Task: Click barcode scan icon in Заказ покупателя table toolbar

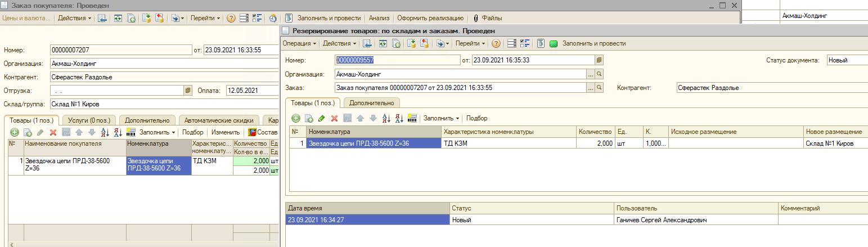Action: click(132, 133)
